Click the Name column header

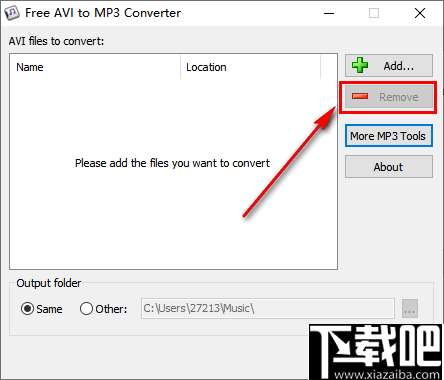coord(95,67)
